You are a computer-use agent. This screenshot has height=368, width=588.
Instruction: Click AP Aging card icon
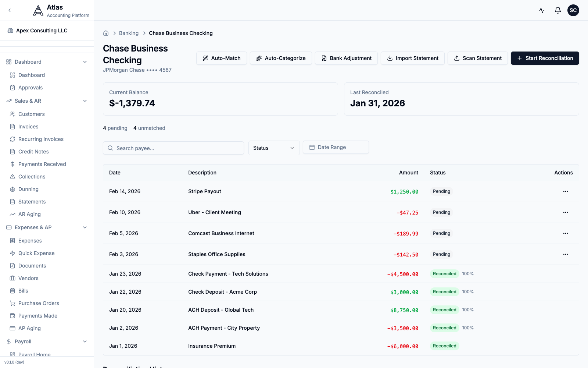click(x=12, y=328)
